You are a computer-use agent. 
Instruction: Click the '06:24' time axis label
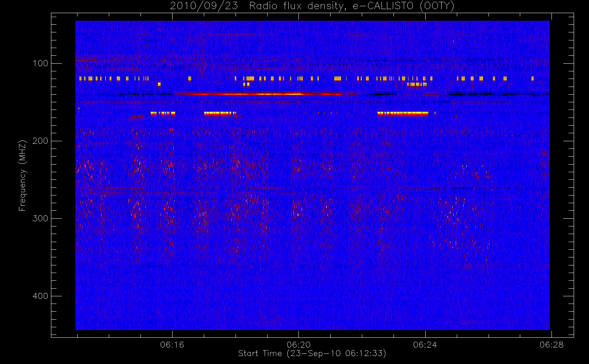(425, 345)
